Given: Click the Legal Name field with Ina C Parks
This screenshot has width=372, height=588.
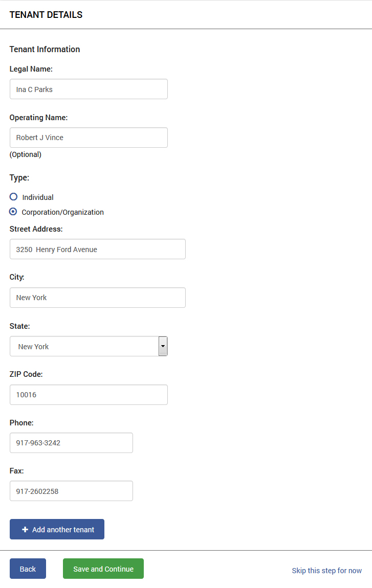Looking at the screenshot, I should tap(89, 89).
